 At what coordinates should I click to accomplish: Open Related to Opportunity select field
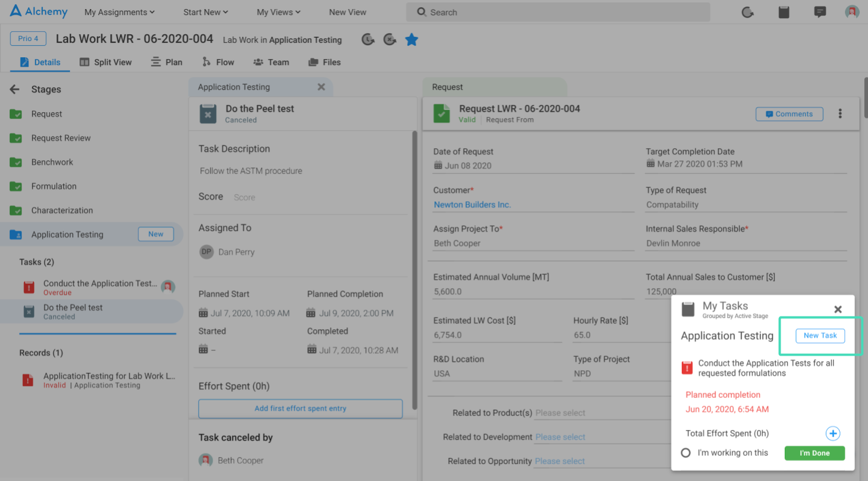(602, 461)
